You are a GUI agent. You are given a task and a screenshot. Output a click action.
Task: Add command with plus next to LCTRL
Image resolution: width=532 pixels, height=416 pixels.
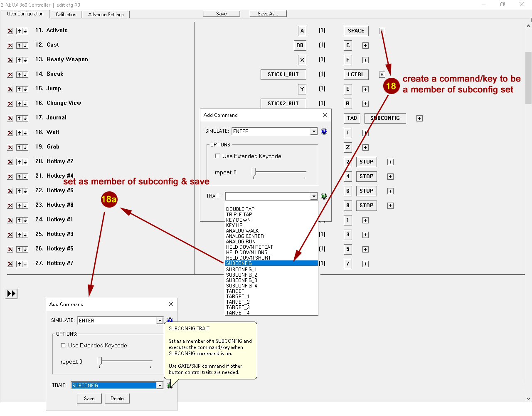coord(382,75)
